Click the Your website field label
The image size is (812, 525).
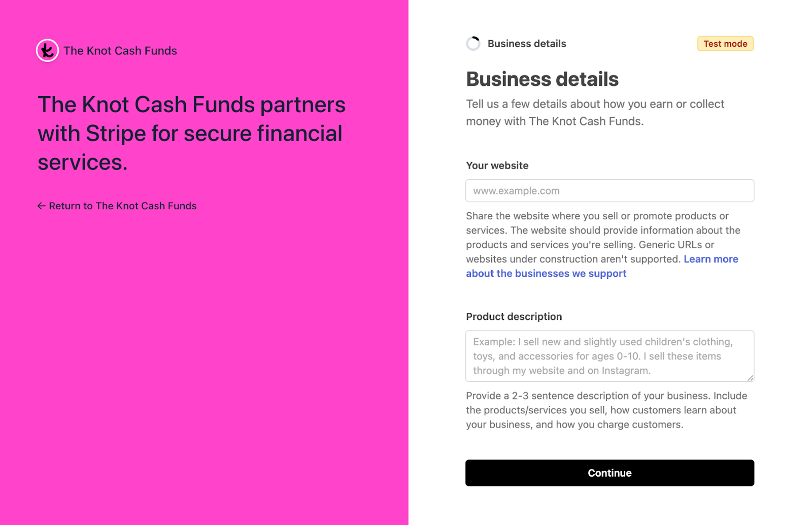coord(497,166)
